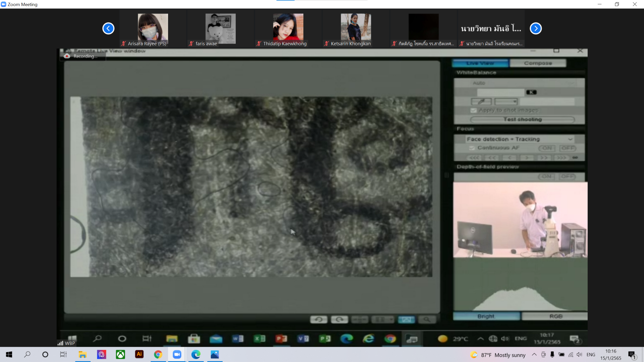Select the white balance eyedropper tool
The image size is (644, 362).
coord(481,101)
